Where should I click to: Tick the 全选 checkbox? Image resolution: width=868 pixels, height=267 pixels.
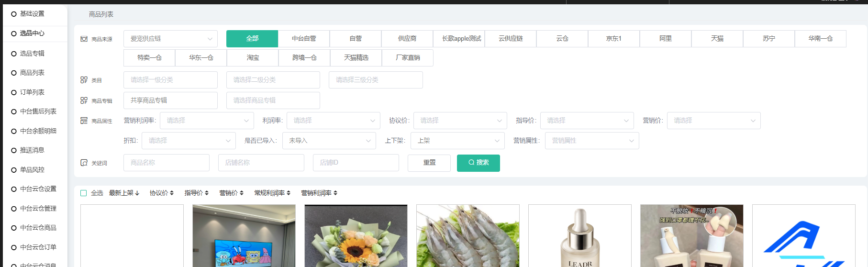84,193
